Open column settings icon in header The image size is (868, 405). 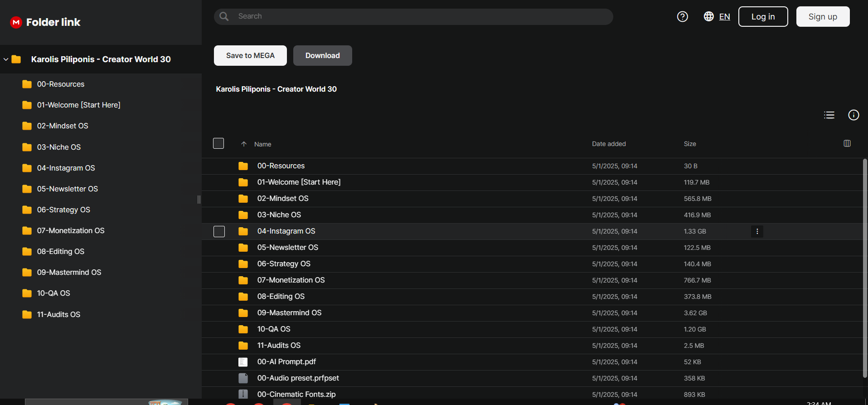847,143
